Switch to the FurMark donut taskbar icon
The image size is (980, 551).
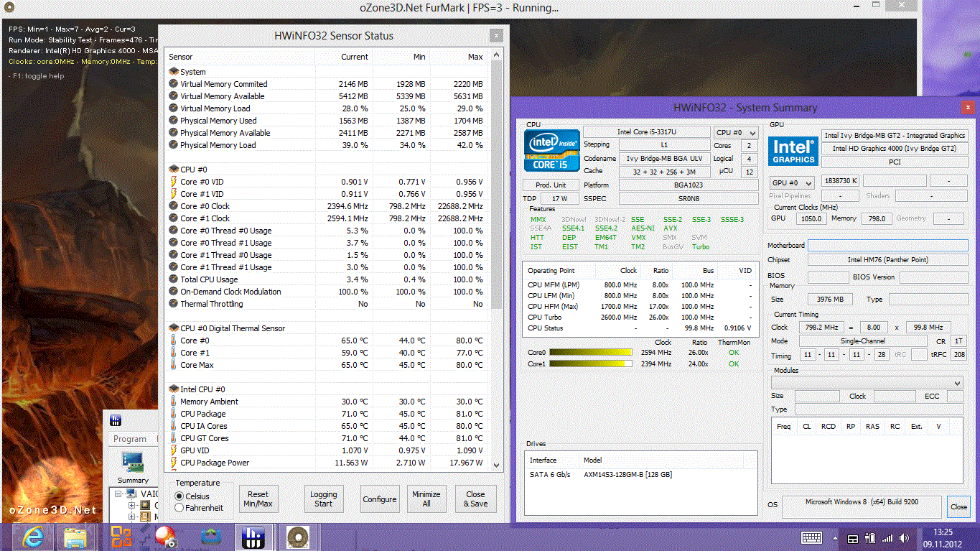297,537
